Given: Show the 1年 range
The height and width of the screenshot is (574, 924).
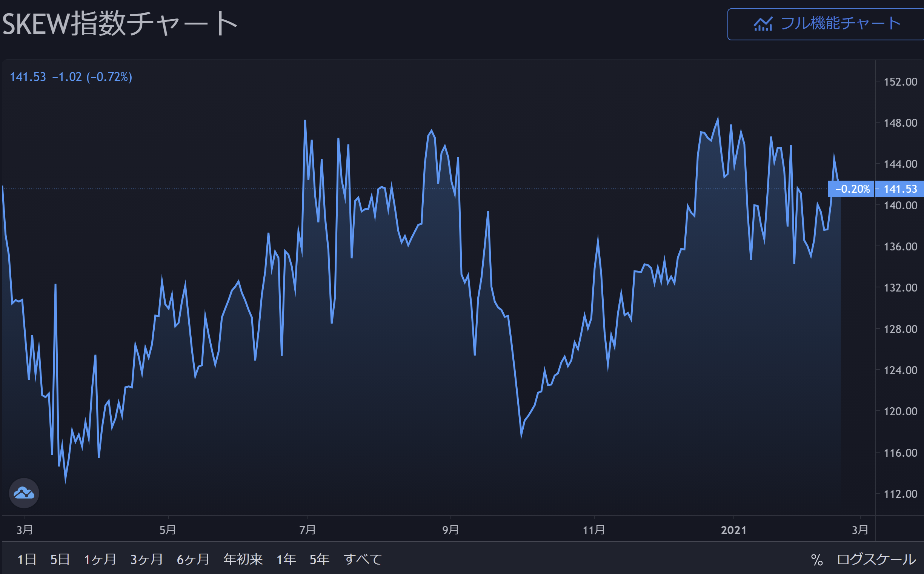Looking at the screenshot, I should point(286,559).
